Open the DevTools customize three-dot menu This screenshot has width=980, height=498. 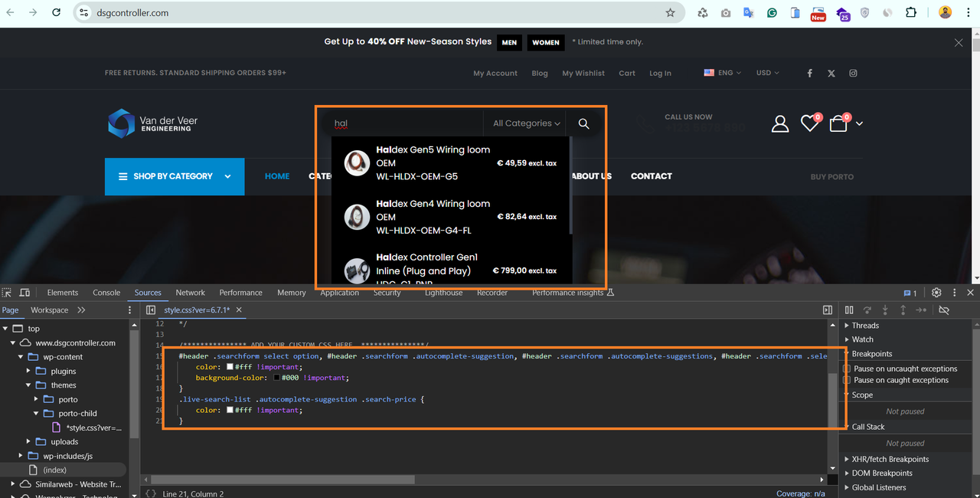click(x=954, y=293)
